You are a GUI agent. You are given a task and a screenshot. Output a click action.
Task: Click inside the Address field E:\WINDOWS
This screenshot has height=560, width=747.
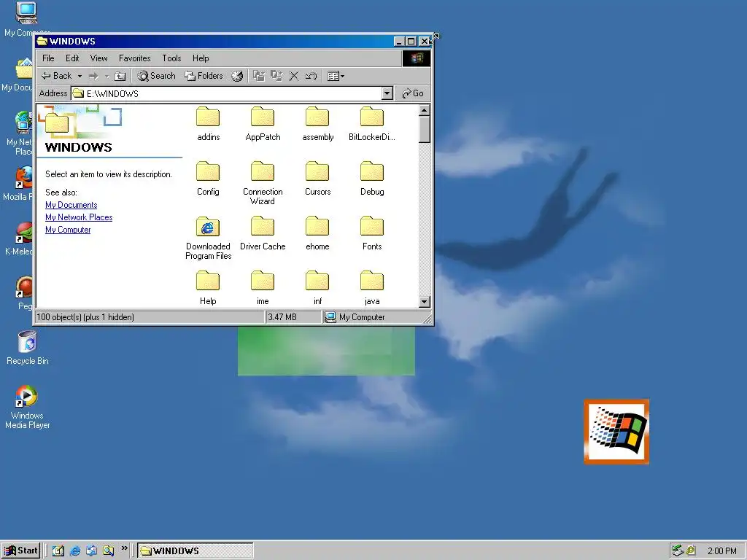click(227, 93)
